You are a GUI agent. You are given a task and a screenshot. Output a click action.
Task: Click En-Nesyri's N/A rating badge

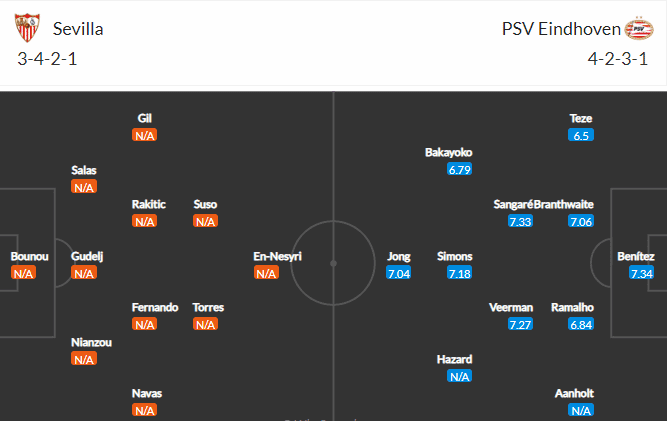tap(266, 273)
